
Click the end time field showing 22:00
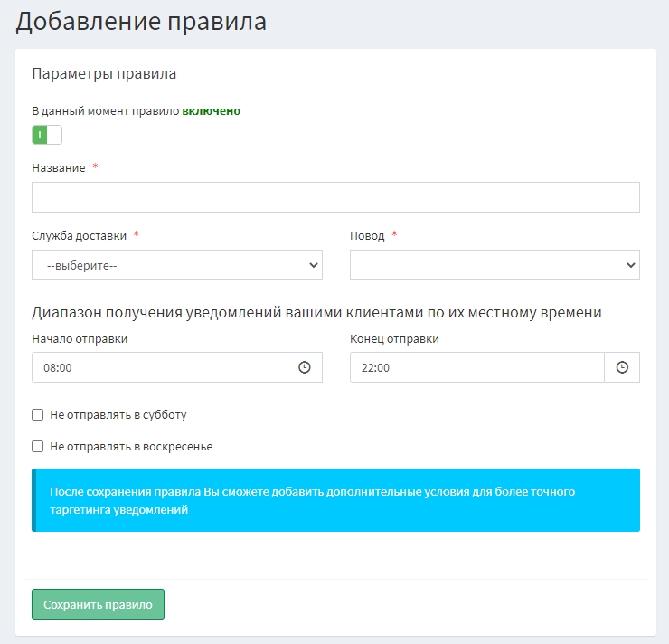click(476, 367)
